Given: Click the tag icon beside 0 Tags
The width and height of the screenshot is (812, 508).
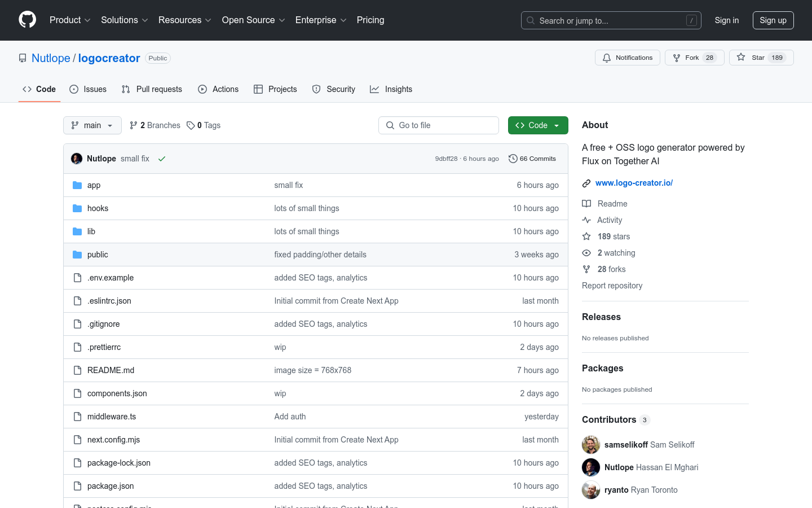Looking at the screenshot, I should click(191, 125).
